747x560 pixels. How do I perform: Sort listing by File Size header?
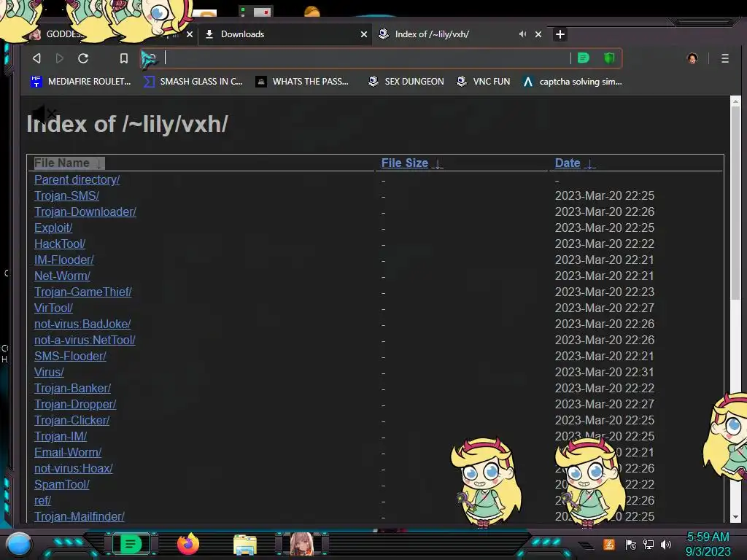click(x=411, y=163)
